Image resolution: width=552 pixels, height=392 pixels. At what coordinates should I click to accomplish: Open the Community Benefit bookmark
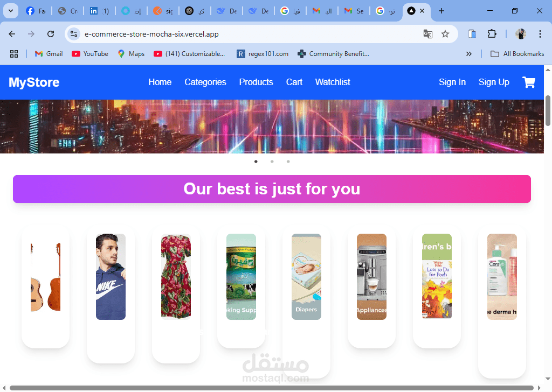333,54
